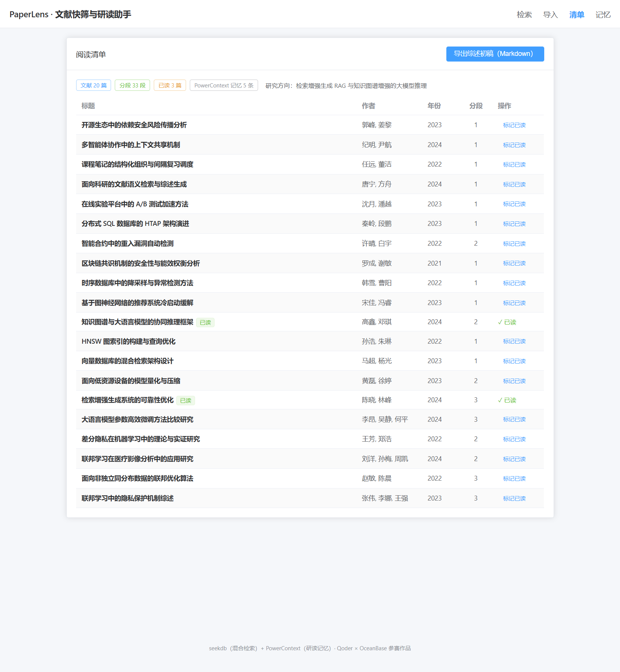Screen dimensions: 620x672
Task: Click the footer seekdb PowerContext credit text
Action: point(310,648)
